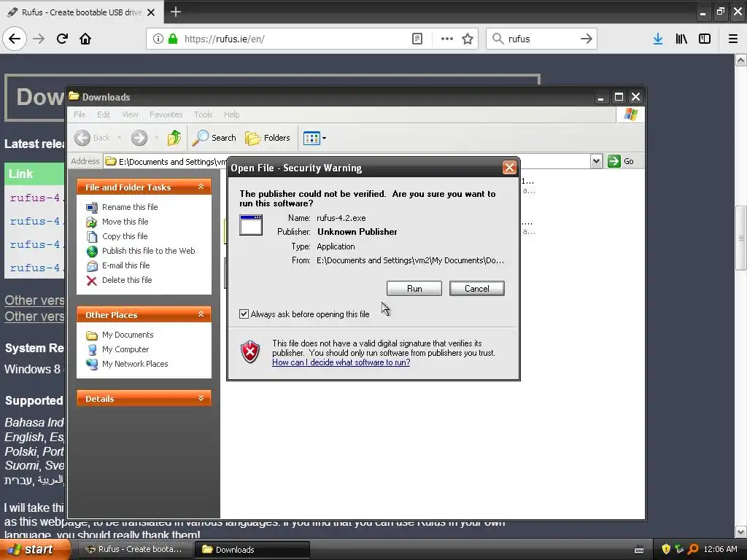Click the Firefox address bar URL
The height and width of the screenshot is (560, 747).
[224, 39]
